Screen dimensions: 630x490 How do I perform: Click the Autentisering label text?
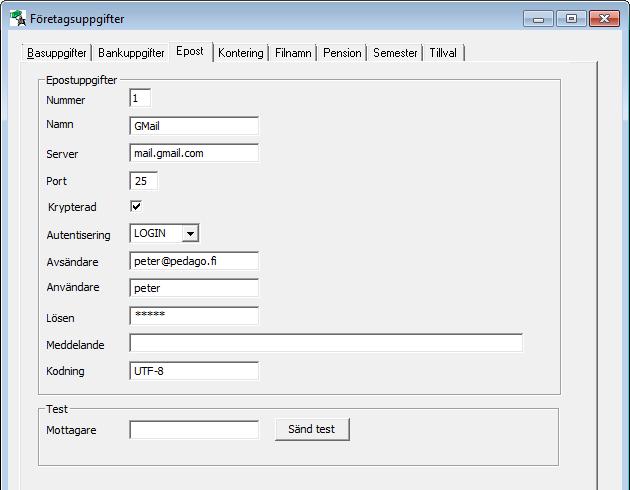tap(78, 235)
